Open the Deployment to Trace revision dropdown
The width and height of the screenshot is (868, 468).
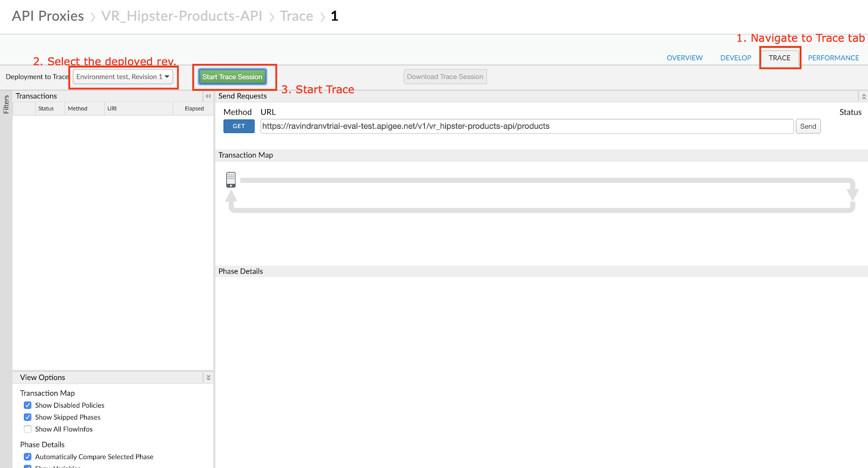pyautogui.click(x=123, y=77)
